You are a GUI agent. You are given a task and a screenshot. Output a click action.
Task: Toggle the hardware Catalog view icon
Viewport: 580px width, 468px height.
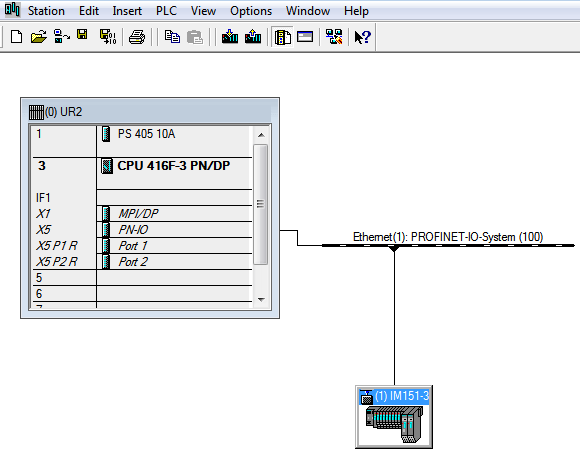[283, 37]
